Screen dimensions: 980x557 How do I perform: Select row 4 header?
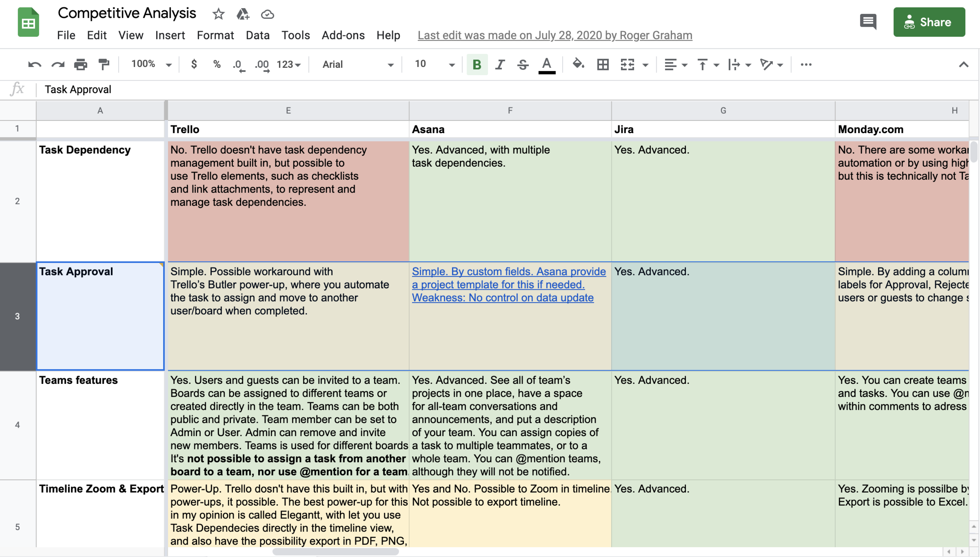pos(17,425)
